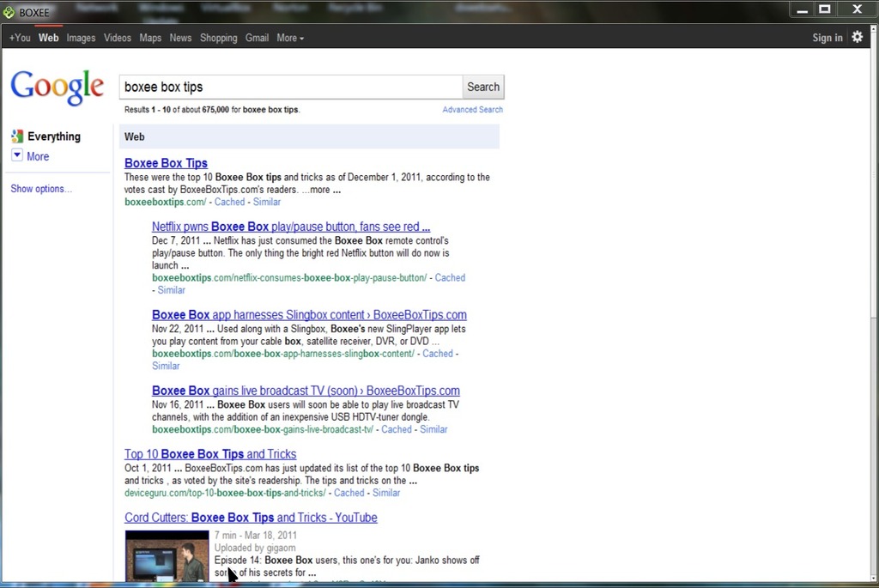Click the deviceguru.com green URL
This screenshot has width=879, height=588.
(225, 493)
